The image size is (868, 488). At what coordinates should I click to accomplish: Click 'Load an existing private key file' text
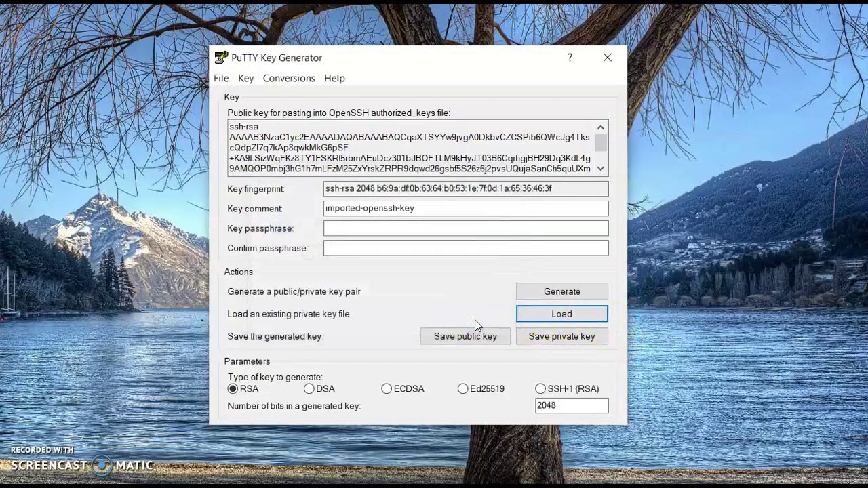tap(288, 314)
